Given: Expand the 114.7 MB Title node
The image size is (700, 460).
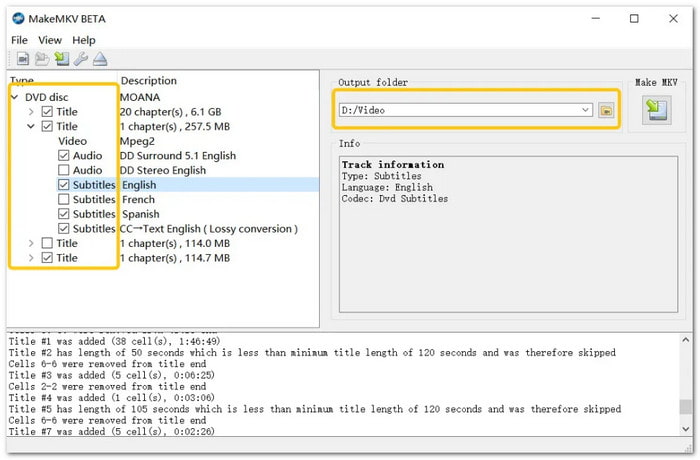Looking at the screenshot, I should click(31, 258).
